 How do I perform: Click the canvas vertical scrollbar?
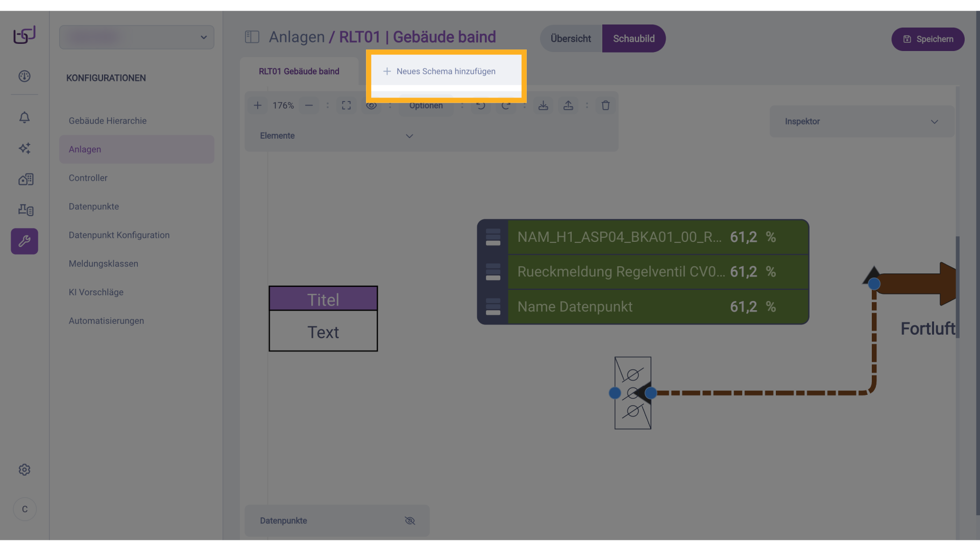point(958,287)
